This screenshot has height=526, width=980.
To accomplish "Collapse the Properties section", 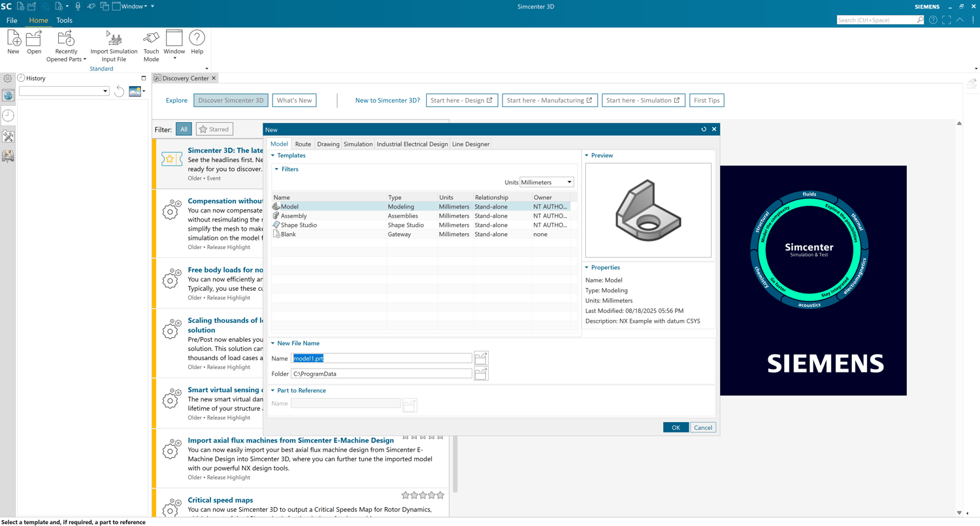I will click(587, 267).
